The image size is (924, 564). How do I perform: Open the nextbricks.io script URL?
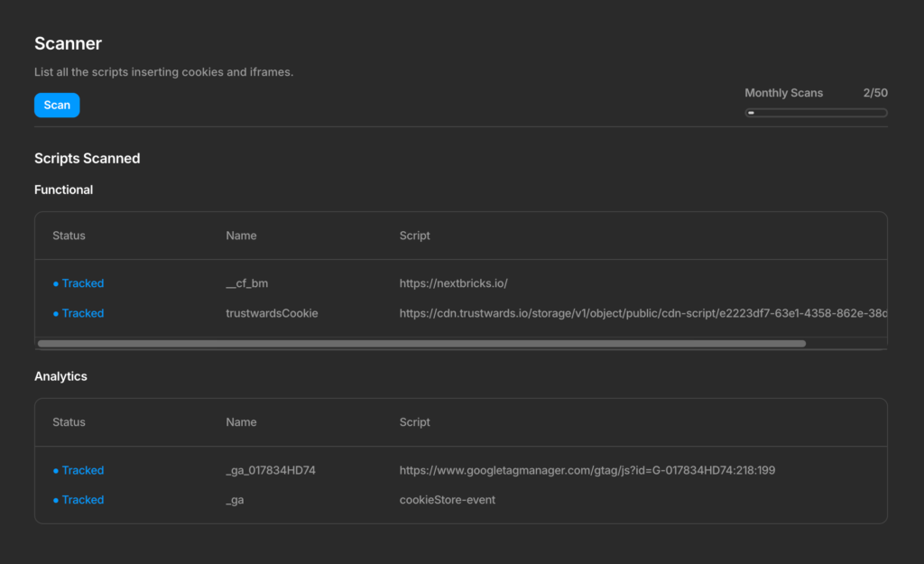tap(453, 283)
